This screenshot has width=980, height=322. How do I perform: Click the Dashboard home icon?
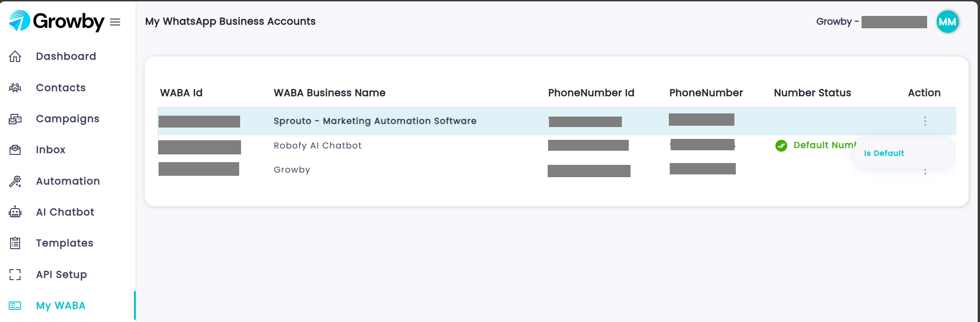[x=15, y=56]
